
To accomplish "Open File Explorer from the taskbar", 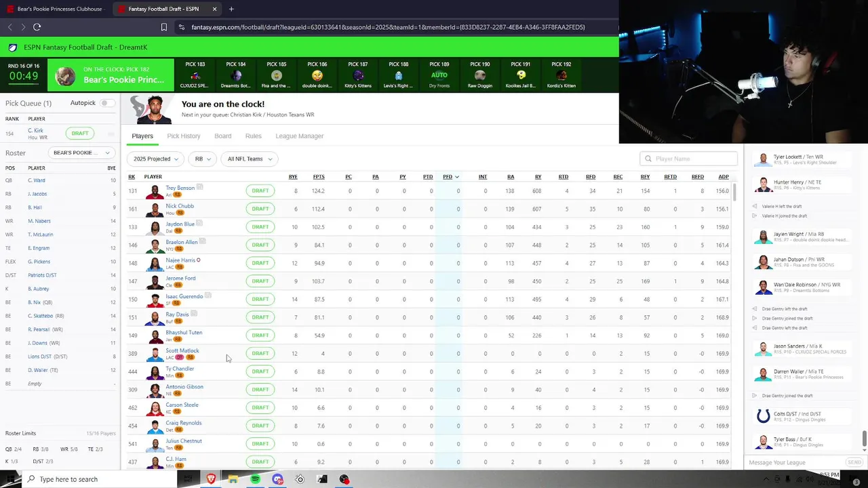I will 233,479.
